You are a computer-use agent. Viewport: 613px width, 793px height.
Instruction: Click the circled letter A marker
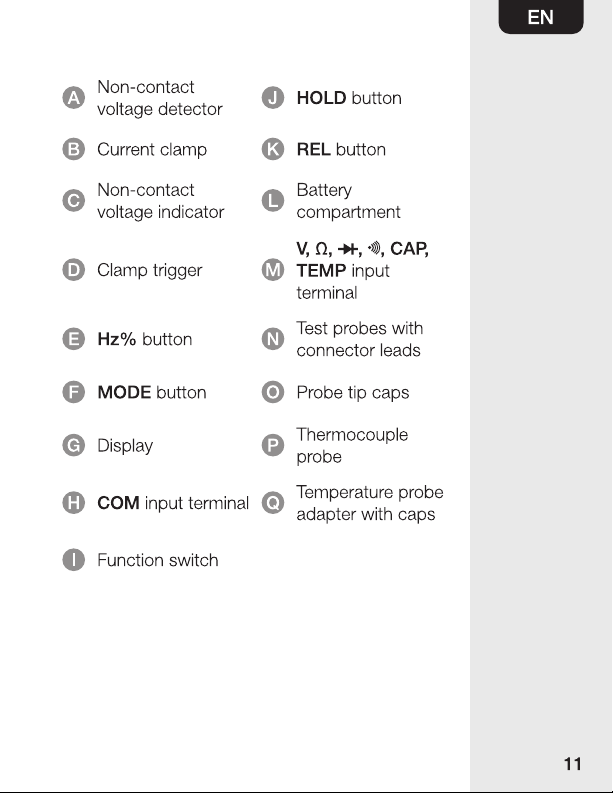click(x=73, y=98)
